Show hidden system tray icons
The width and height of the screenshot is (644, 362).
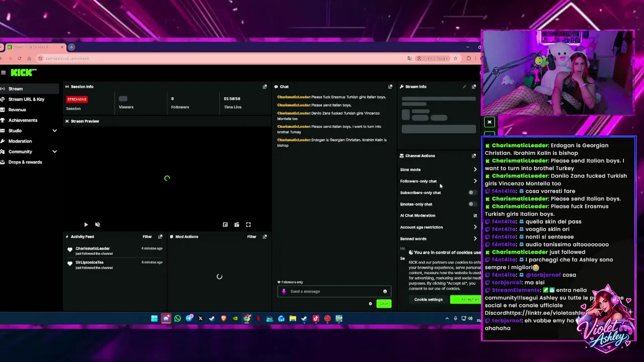[x=447, y=318]
